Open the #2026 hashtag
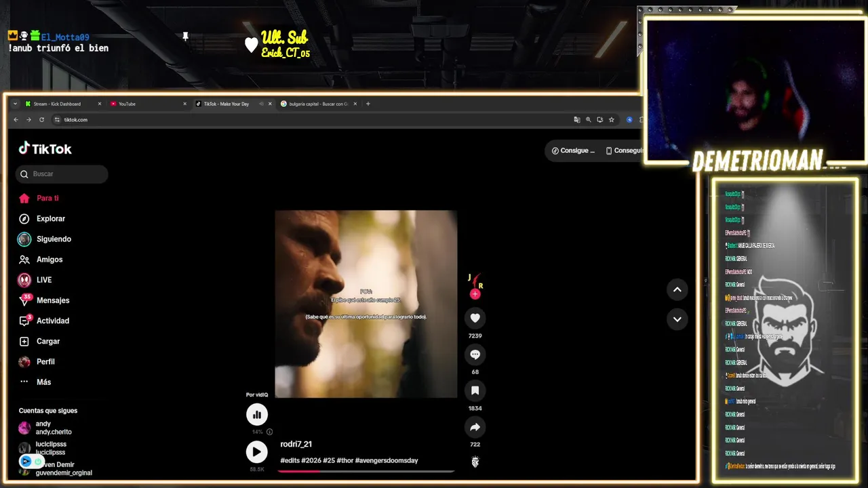 (311, 461)
